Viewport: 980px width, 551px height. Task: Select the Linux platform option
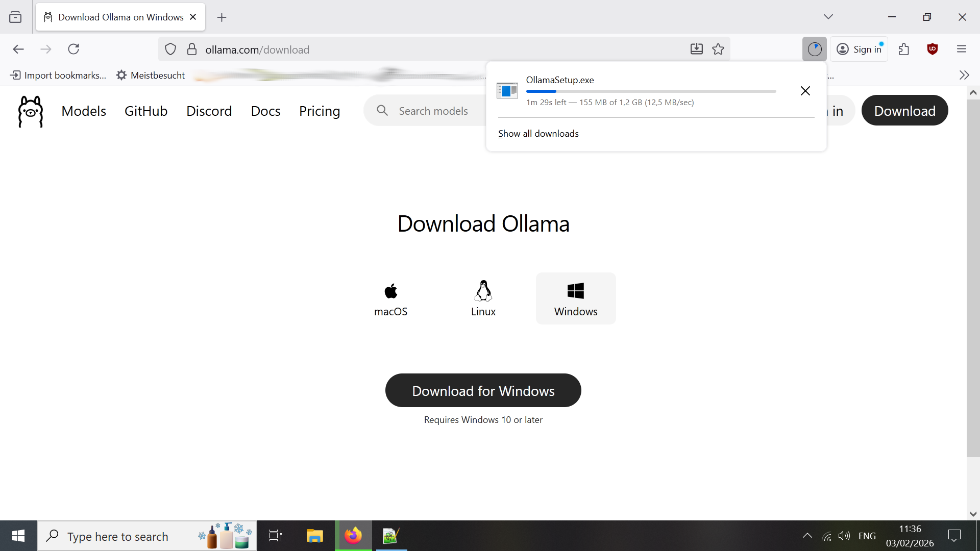pyautogui.click(x=483, y=298)
